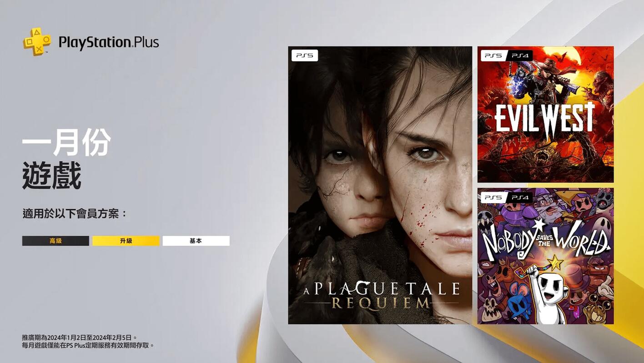Click the PS5 badge on Evil West cover

pos(494,55)
